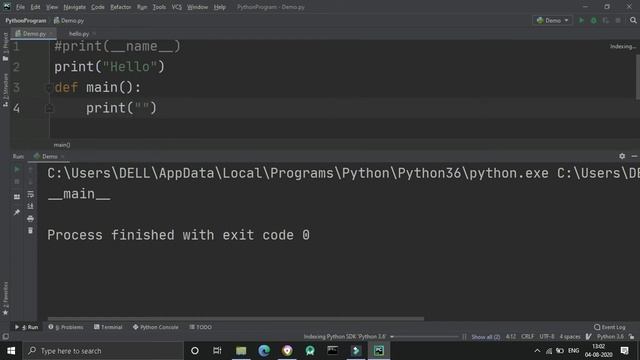Screen dimensions: 640x360
Task: Open Microsoft Edge from the taskbar
Action: click(264, 351)
